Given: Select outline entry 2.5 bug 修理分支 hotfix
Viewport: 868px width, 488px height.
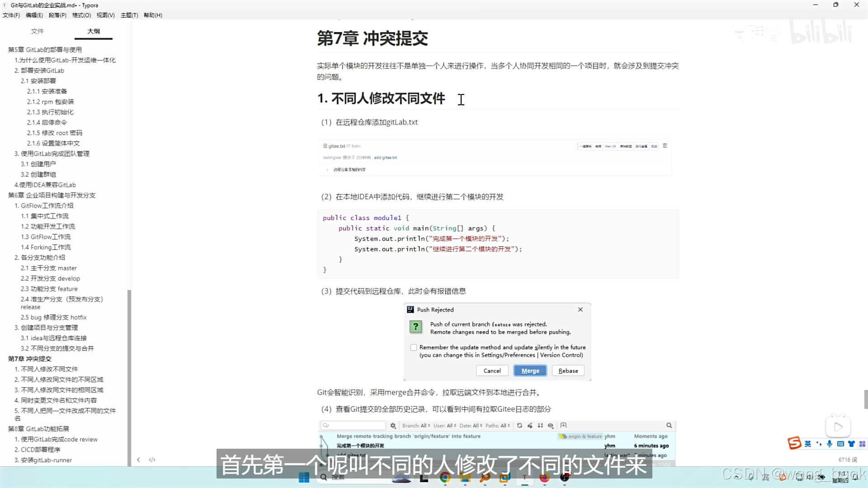Looking at the screenshot, I should [x=53, y=317].
